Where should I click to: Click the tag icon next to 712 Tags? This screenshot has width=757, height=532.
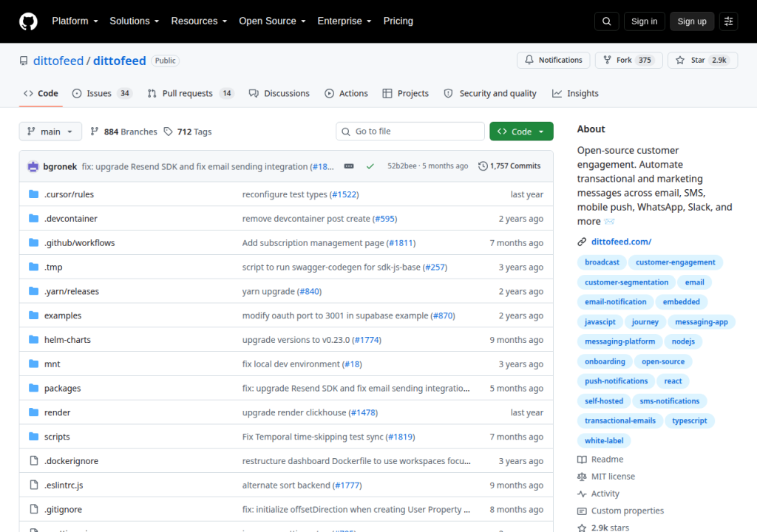[168, 132]
